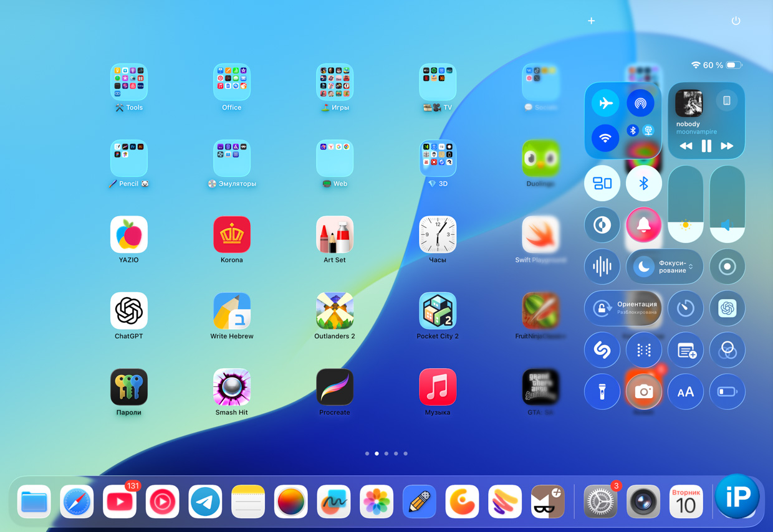
Task: Toggle Stage Manager control
Action: (x=602, y=183)
